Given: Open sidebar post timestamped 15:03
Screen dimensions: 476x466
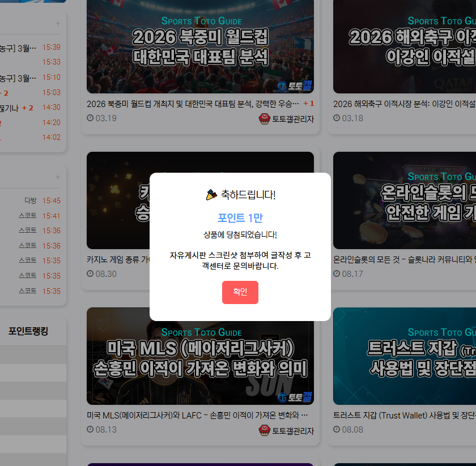Looking at the screenshot, I should coord(31,93).
